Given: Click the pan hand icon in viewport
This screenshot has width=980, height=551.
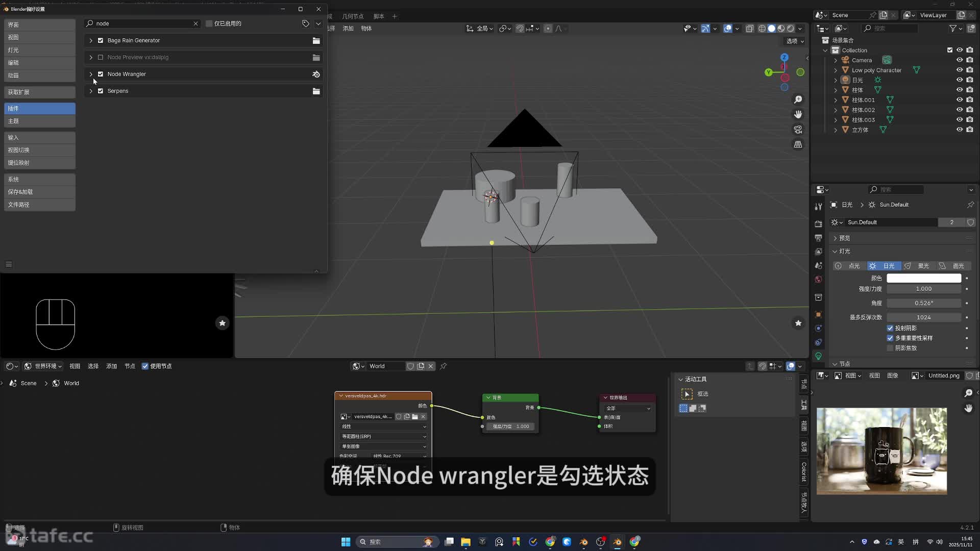Looking at the screenshot, I should [x=798, y=114].
